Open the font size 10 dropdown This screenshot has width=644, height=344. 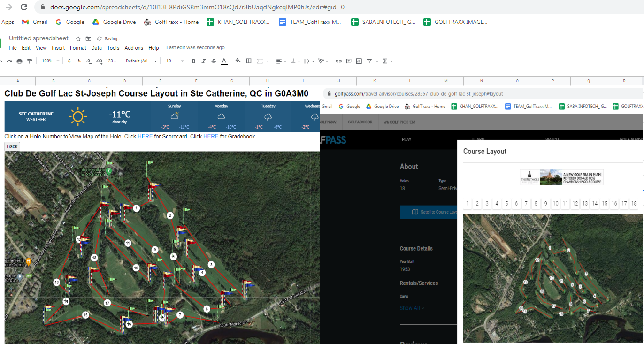(x=175, y=61)
